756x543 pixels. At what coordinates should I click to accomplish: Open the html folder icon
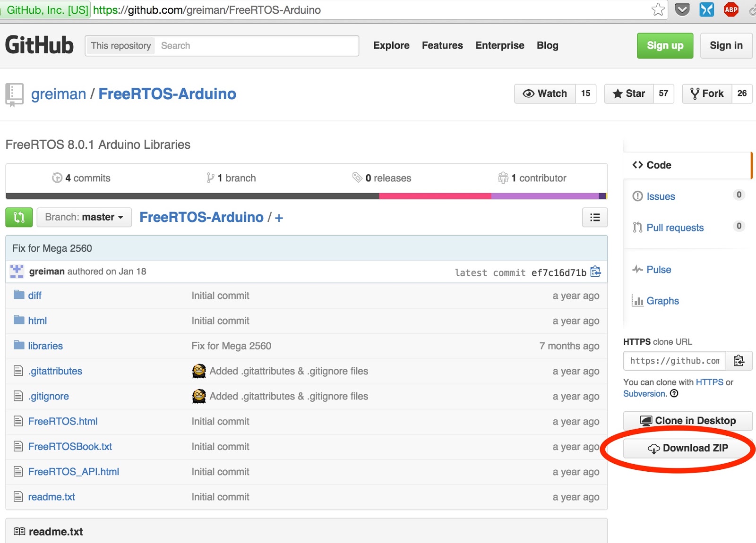pyautogui.click(x=19, y=320)
